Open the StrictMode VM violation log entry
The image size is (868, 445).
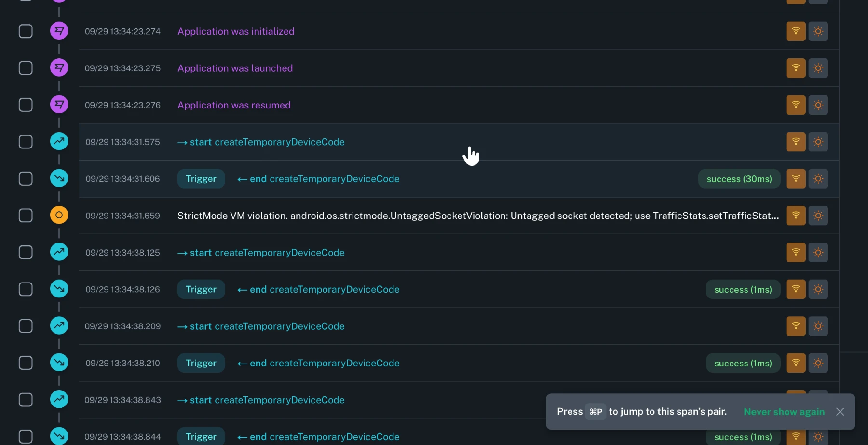click(434, 216)
